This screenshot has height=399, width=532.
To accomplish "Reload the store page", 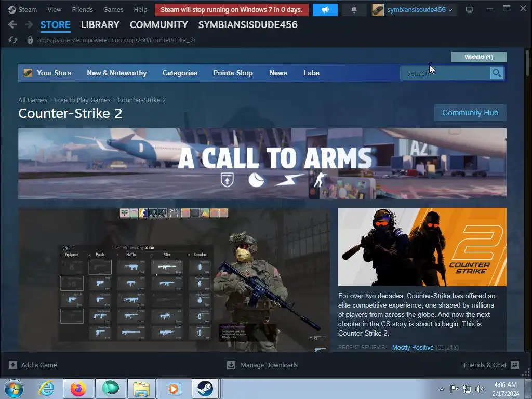I will point(13,40).
